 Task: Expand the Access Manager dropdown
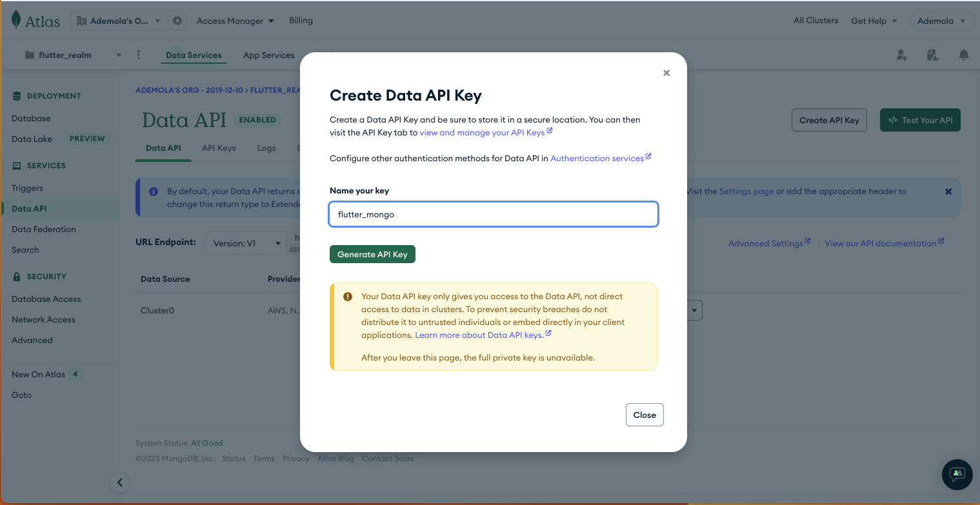tap(235, 21)
